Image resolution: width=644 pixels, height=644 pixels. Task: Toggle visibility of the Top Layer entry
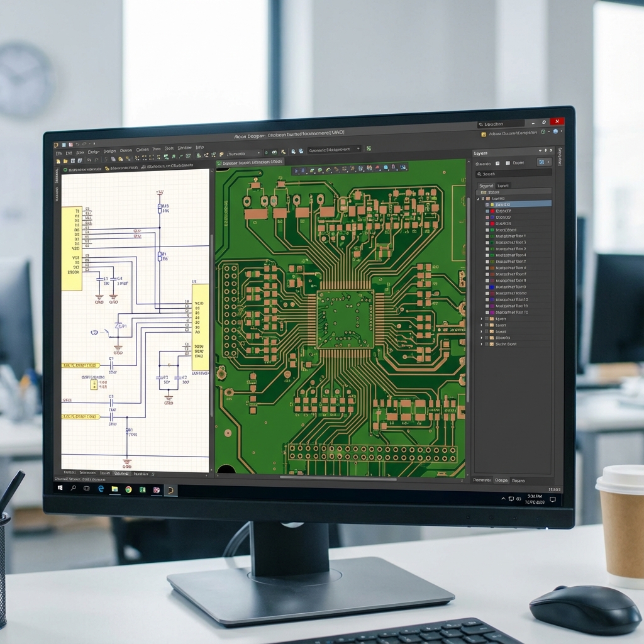[x=487, y=204]
